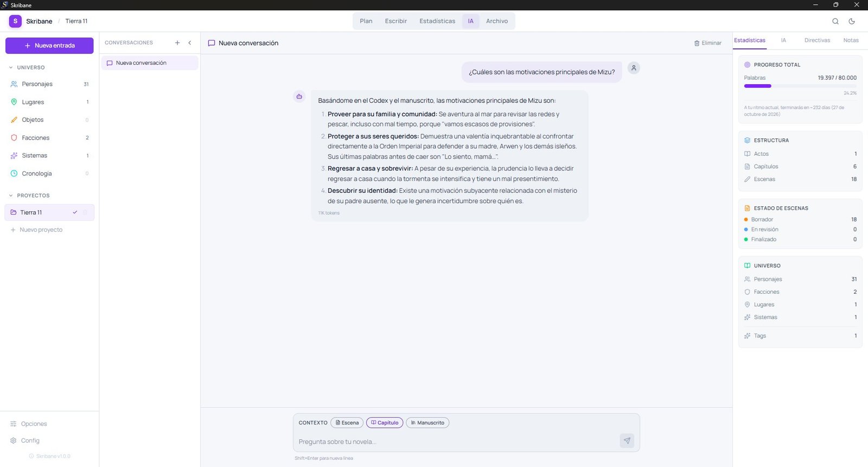
Task: Click the Universo book icon in stats
Action: [x=748, y=266]
